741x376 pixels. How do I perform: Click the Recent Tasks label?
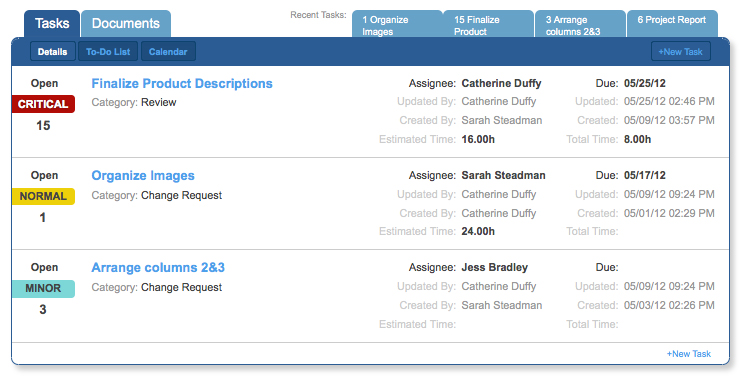(x=318, y=15)
